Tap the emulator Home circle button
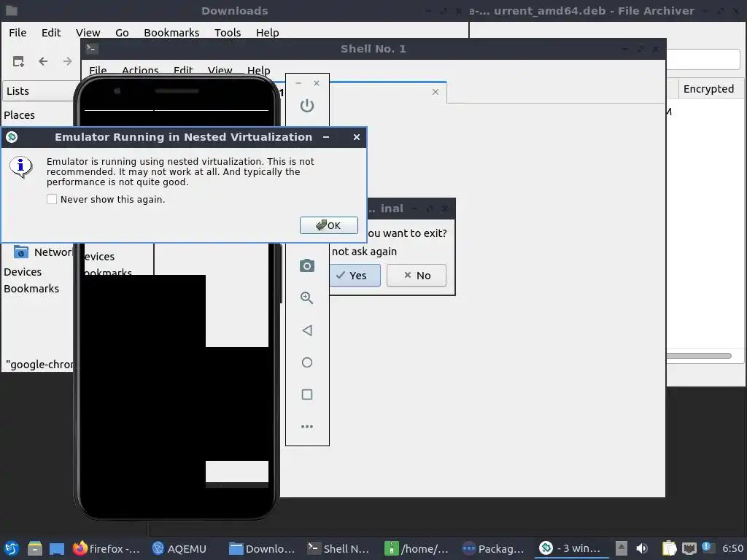 307,362
